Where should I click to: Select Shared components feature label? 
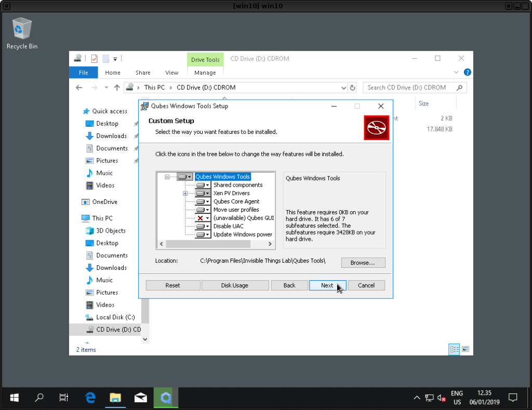pos(238,185)
